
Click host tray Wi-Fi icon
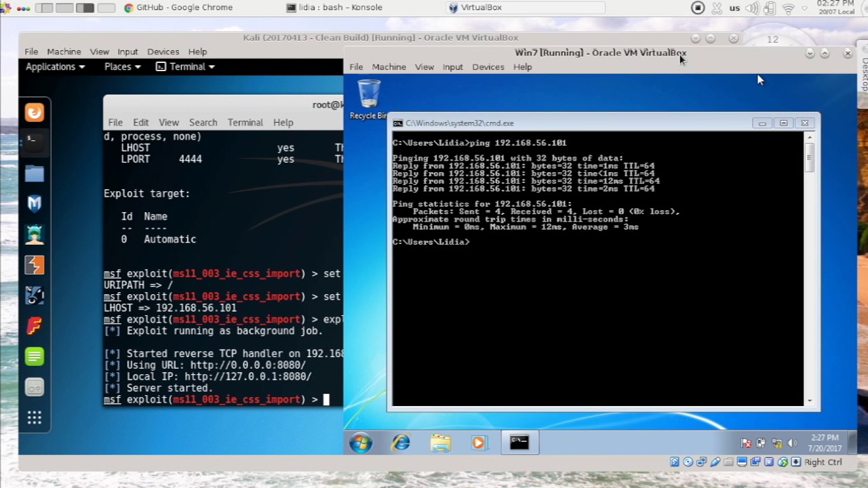click(x=788, y=8)
